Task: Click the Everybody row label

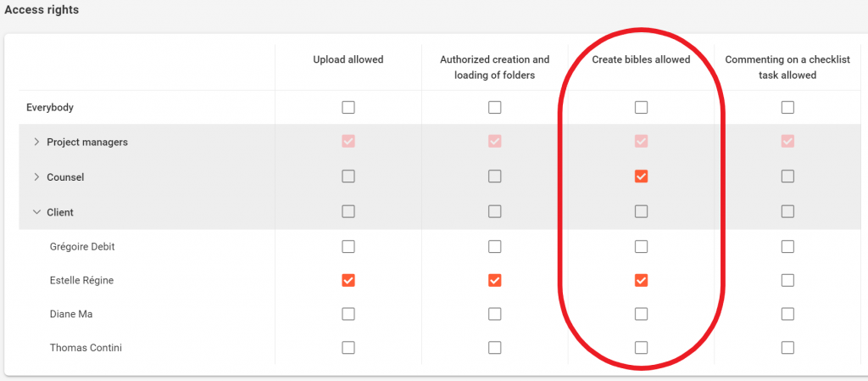Action: (50, 108)
